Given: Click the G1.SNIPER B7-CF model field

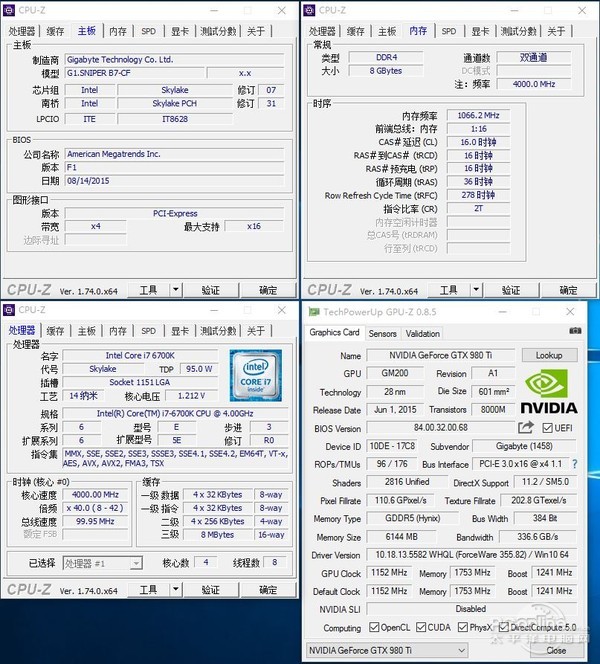Looking at the screenshot, I should (135, 73).
